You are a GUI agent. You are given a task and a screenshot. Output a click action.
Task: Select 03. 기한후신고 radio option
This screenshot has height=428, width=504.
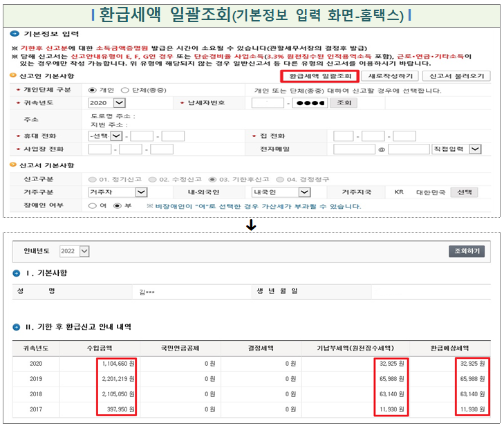pos(212,180)
